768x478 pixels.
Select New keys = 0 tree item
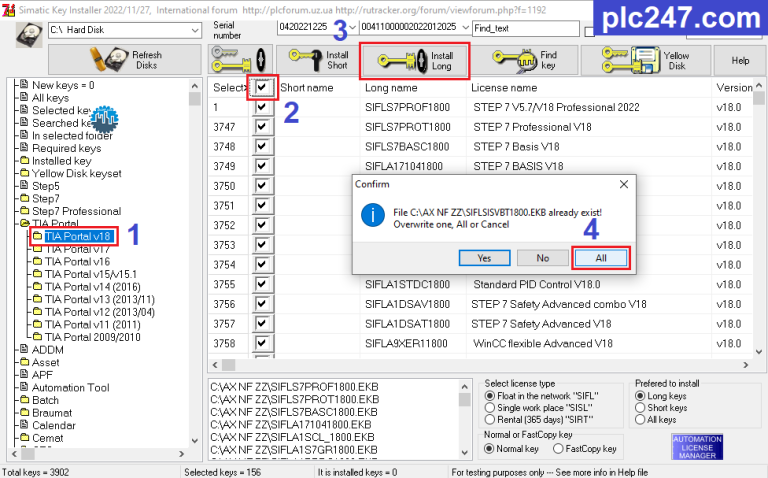click(63, 85)
